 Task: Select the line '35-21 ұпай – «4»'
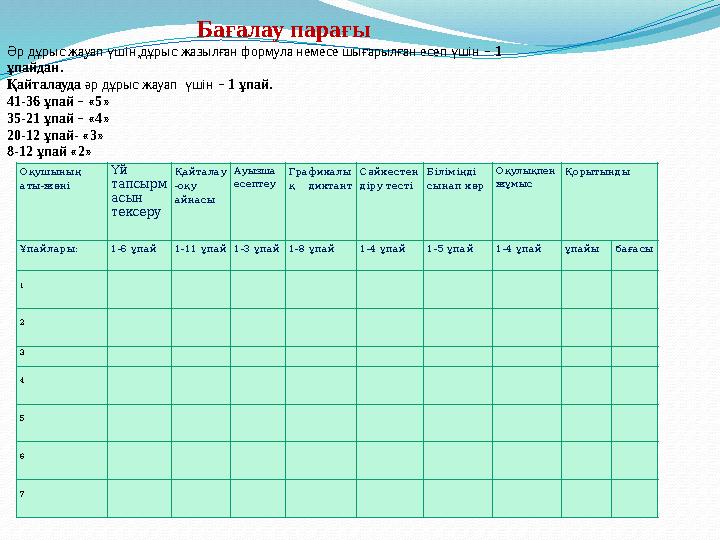[58, 118]
